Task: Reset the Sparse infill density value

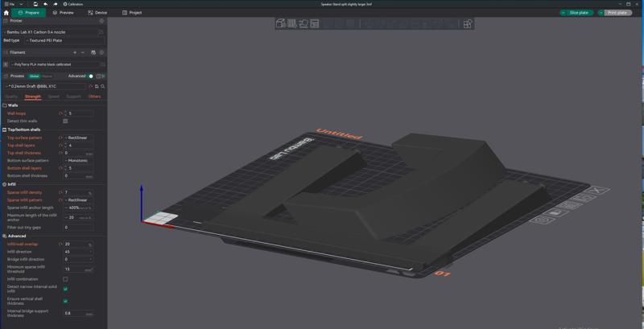Action: click(x=60, y=192)
